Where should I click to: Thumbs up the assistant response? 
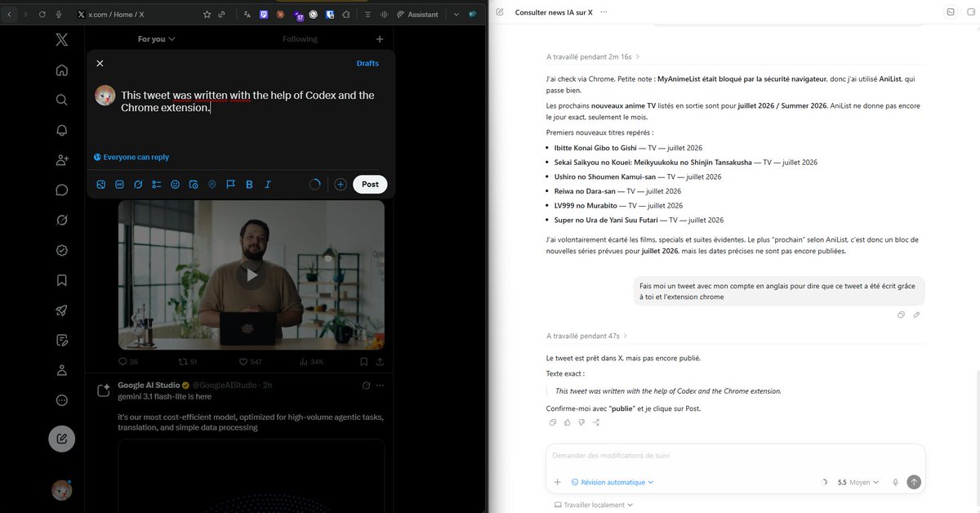(568, 422)
